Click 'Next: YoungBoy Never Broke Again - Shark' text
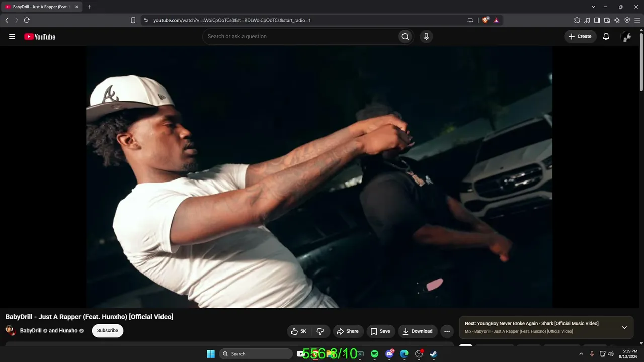Screen dimensions: 644x362 [x=532, y=323]
